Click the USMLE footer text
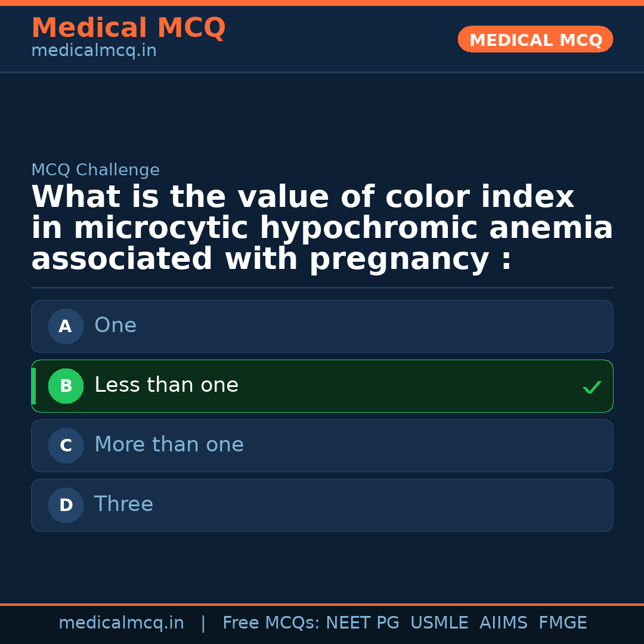The image size is (644, 644). [x=439, y=623]
